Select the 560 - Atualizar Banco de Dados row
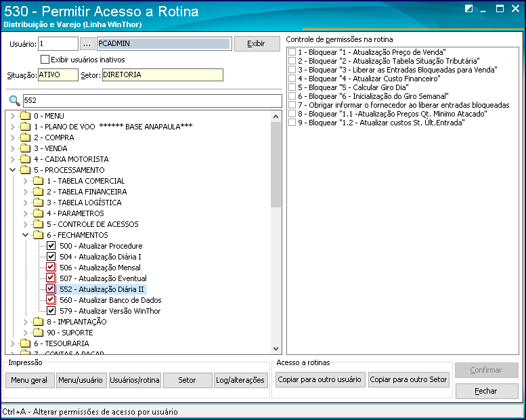The width and height of the screenshot is (526, 420). (110, 300)
